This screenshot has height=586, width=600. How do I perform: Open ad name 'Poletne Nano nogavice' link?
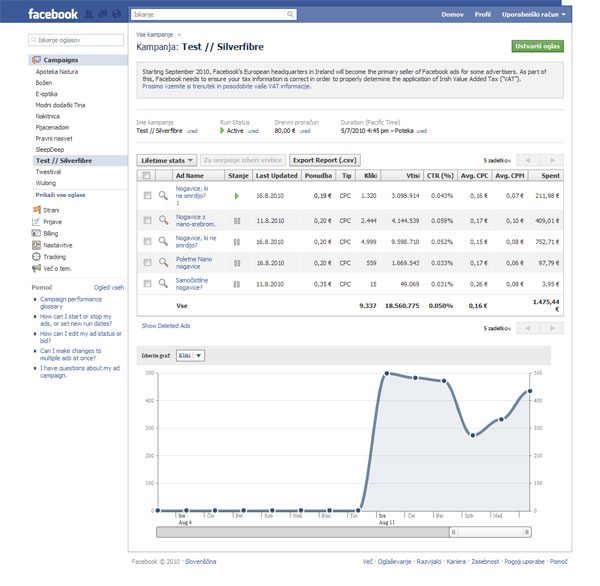(194, 263)
